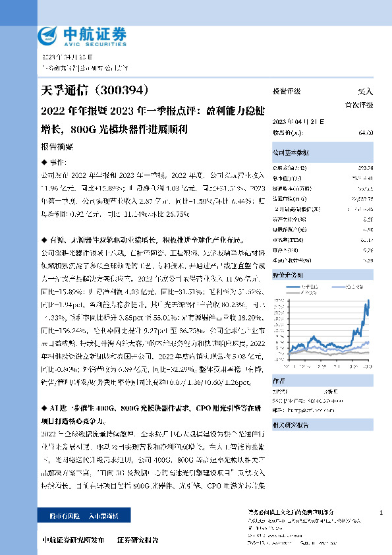Click the disclaimer notice above the footer contact details

point(291,511)
